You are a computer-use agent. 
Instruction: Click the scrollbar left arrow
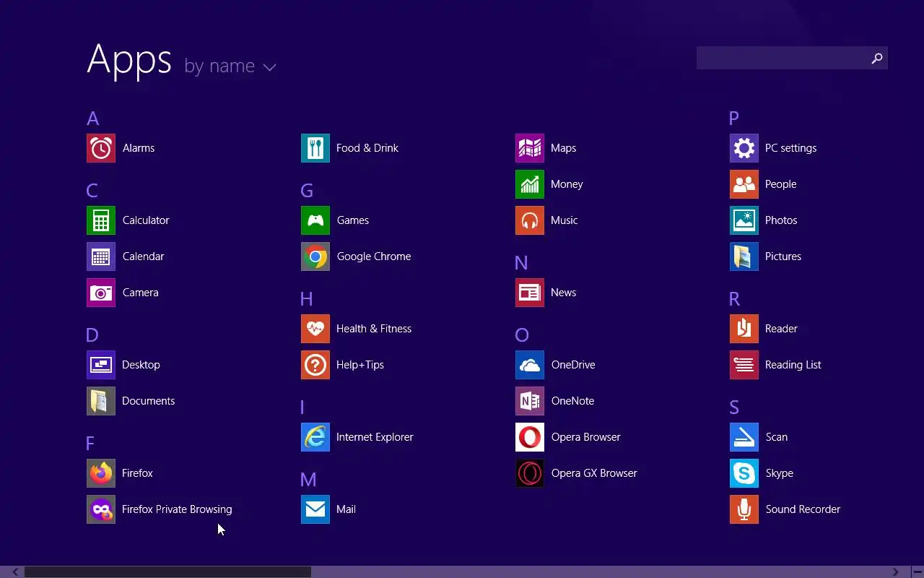click(15, 572)
